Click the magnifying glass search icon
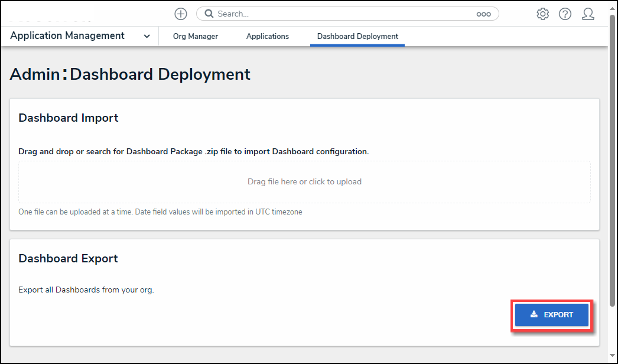The image size is (618, 364). coord(208,14)
